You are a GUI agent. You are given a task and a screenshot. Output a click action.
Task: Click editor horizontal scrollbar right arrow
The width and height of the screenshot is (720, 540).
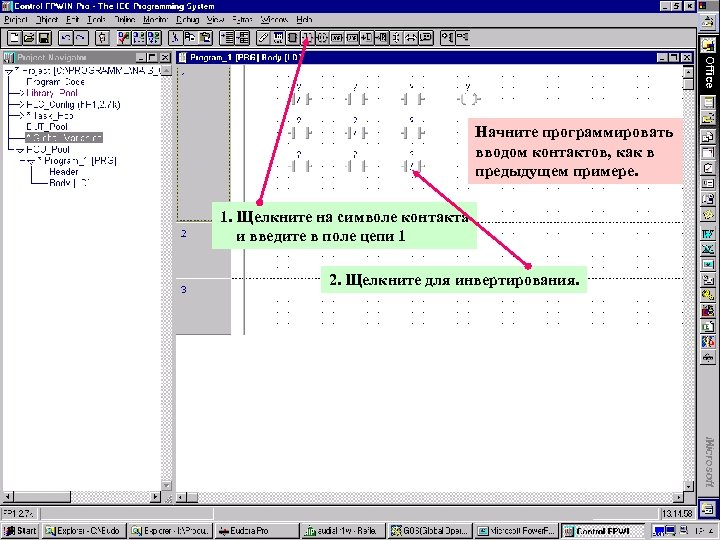point(679,497)
